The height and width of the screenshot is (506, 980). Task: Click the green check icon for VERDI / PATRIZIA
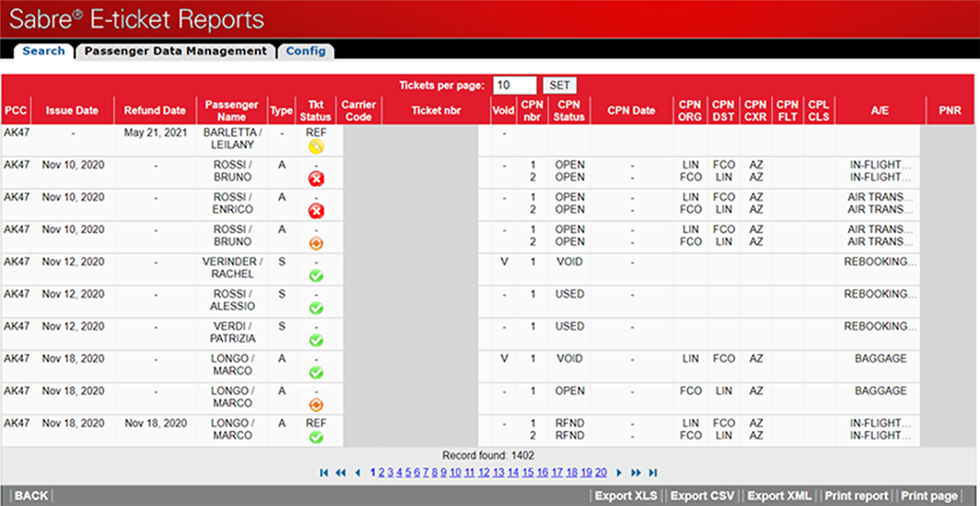(316, 340)
